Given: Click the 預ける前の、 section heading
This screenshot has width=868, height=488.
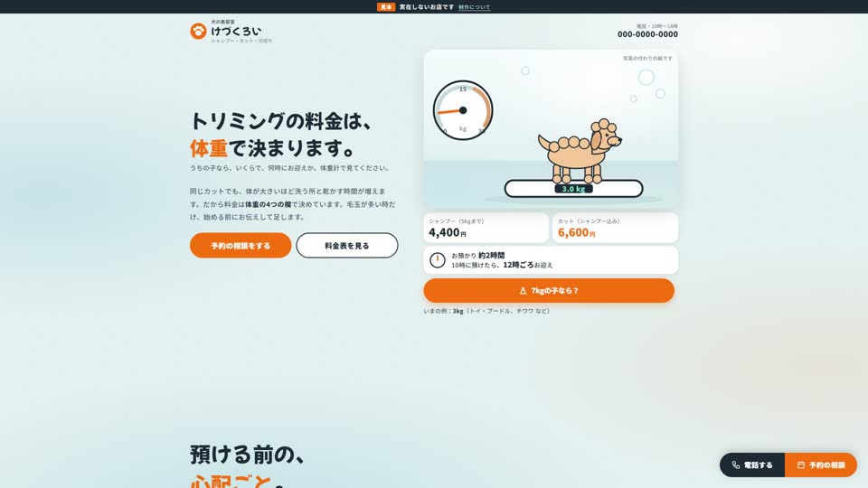Looking at the screenshot, I should click(247, 455).
